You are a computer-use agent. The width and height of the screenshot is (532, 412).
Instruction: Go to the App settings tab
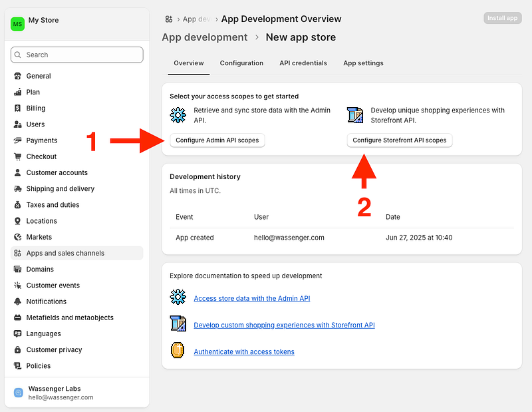[x=363, y=63]
